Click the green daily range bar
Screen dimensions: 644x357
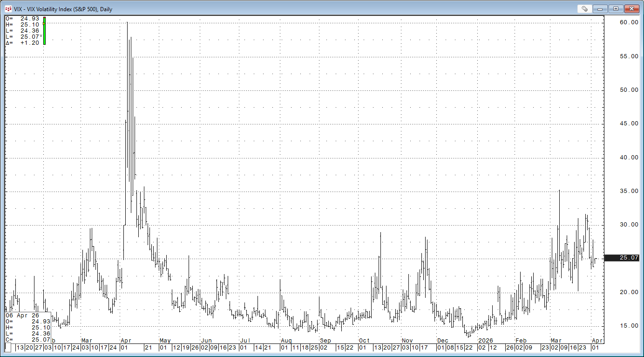coord(44,34)
